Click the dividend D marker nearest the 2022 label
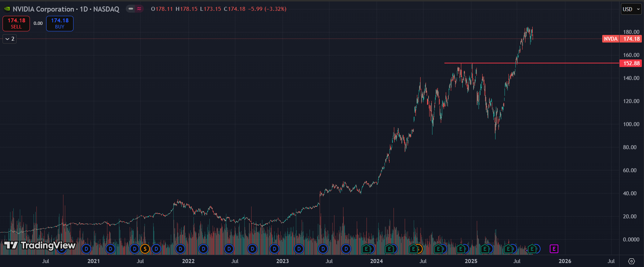 tap(180, 249)
